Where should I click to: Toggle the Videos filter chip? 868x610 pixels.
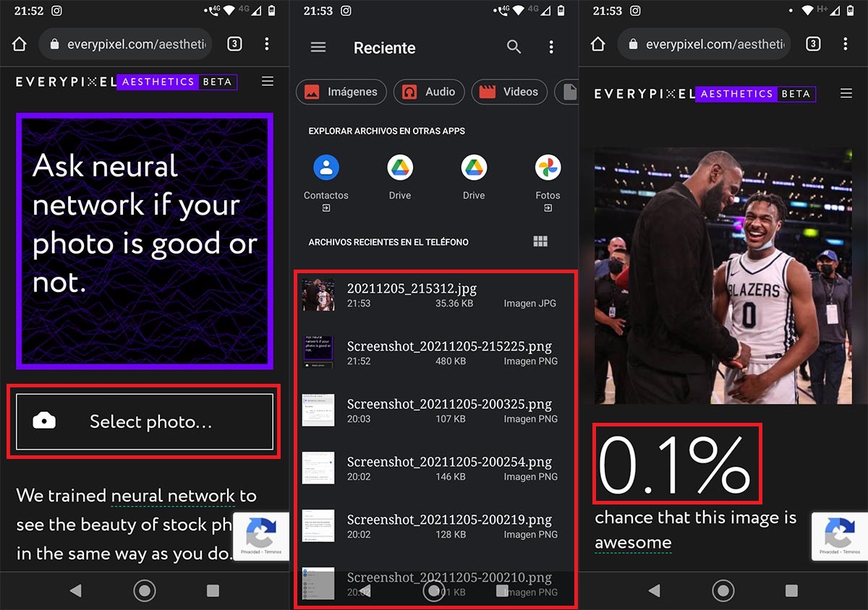[509, 92]
